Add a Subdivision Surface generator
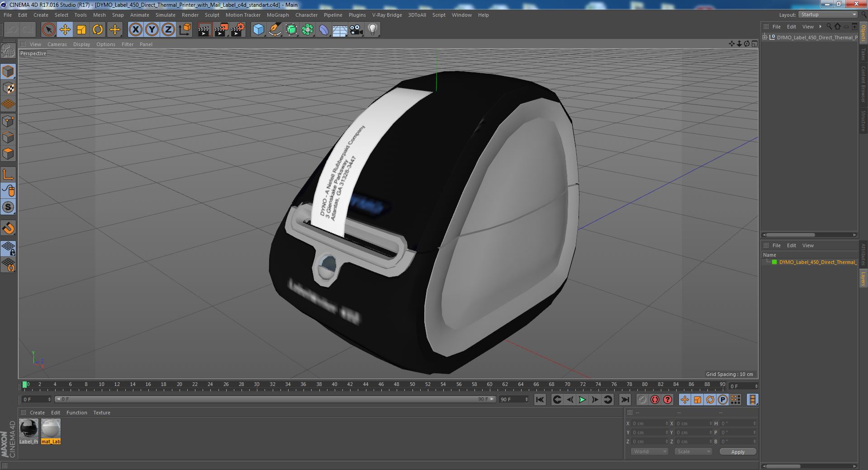The width and height of the screenshot is (868, 470). click(291, 30)
